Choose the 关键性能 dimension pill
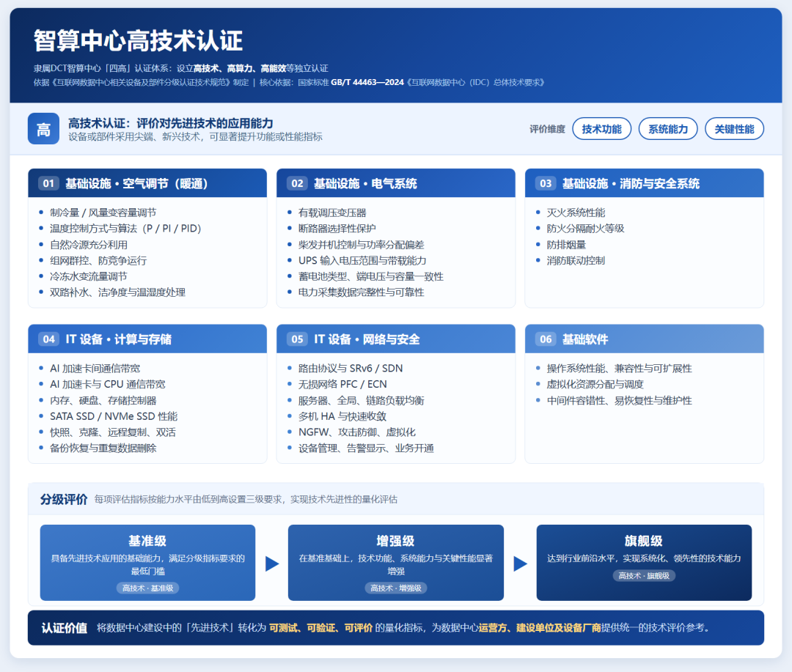Viewport: 792px width, 672px height. tap(734, 129)
